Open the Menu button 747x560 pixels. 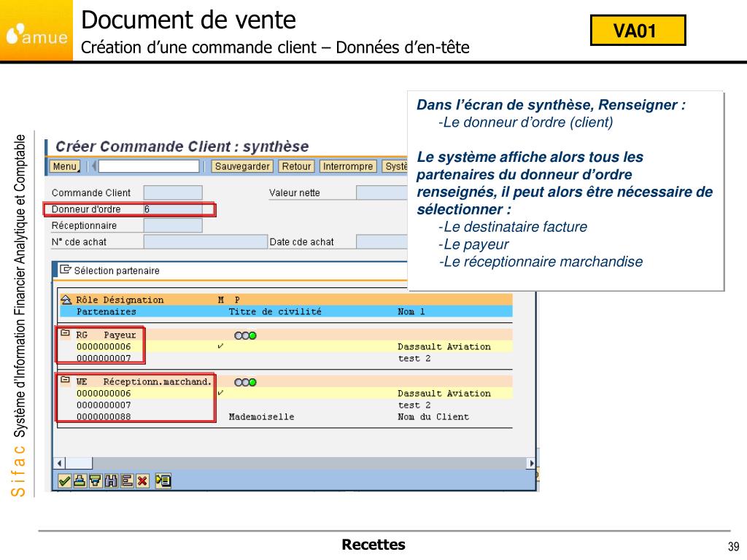(65, 166)
